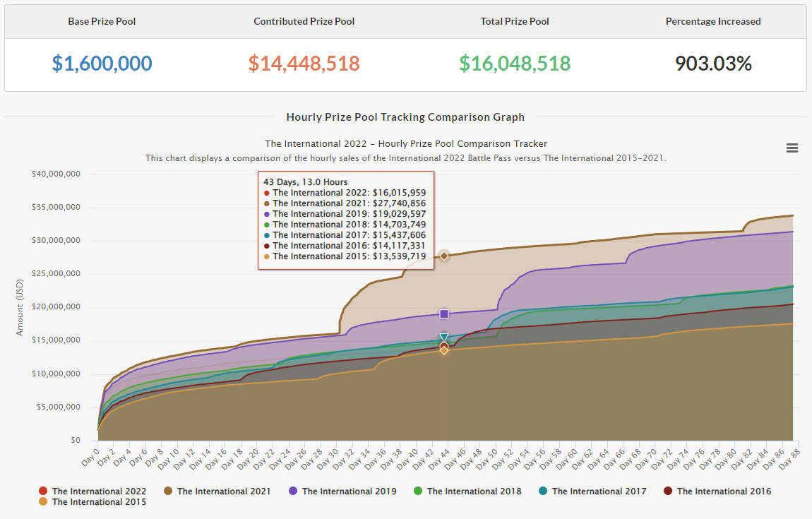Toggle The International 2016 legend entry

[717, 491]
